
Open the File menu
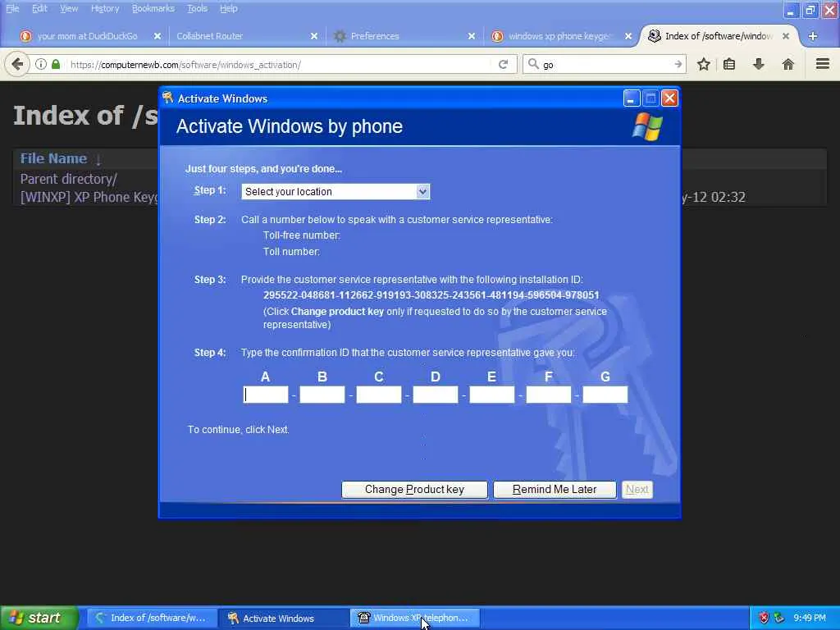point(12,8)
